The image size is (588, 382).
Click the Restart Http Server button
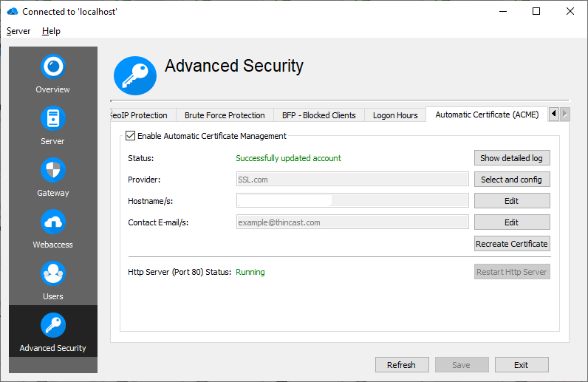click(x=512, y=272)
